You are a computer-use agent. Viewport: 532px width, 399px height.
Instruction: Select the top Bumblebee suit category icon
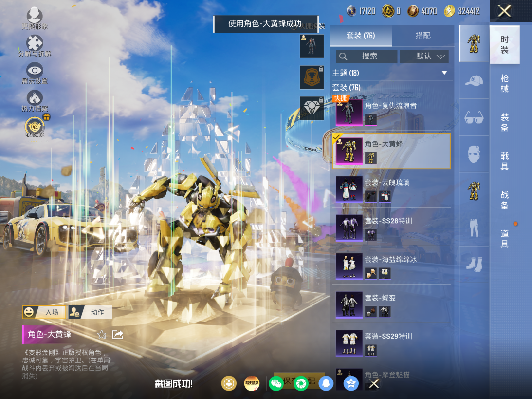click(x=474, y=43)
